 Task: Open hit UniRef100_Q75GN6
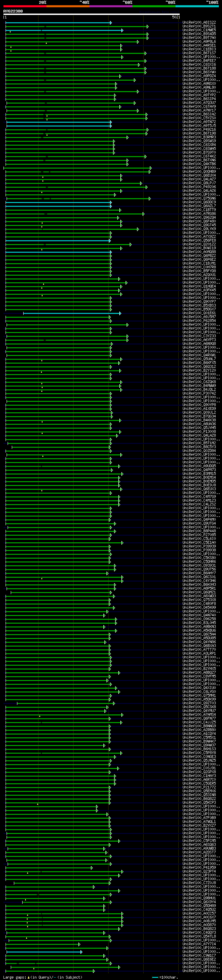pos(199,198)
